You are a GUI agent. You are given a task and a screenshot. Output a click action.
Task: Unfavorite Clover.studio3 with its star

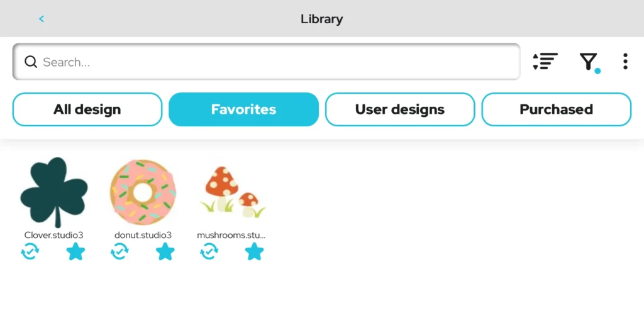tap(75, 252)
